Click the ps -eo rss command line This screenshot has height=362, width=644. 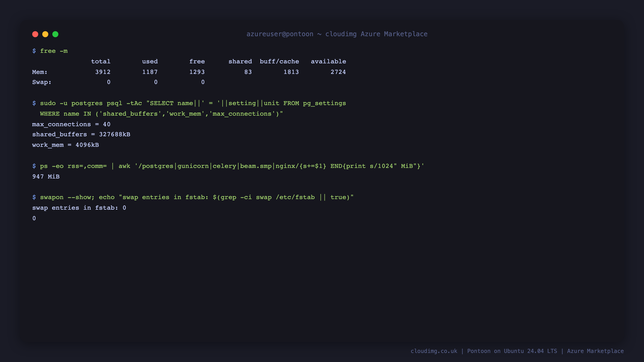coord(228,166)
